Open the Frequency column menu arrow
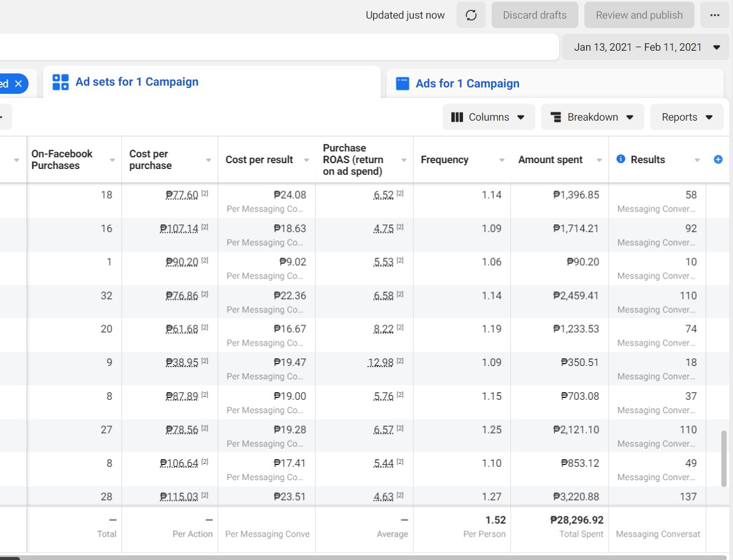The image size is (733, 560). coord(501,160)
